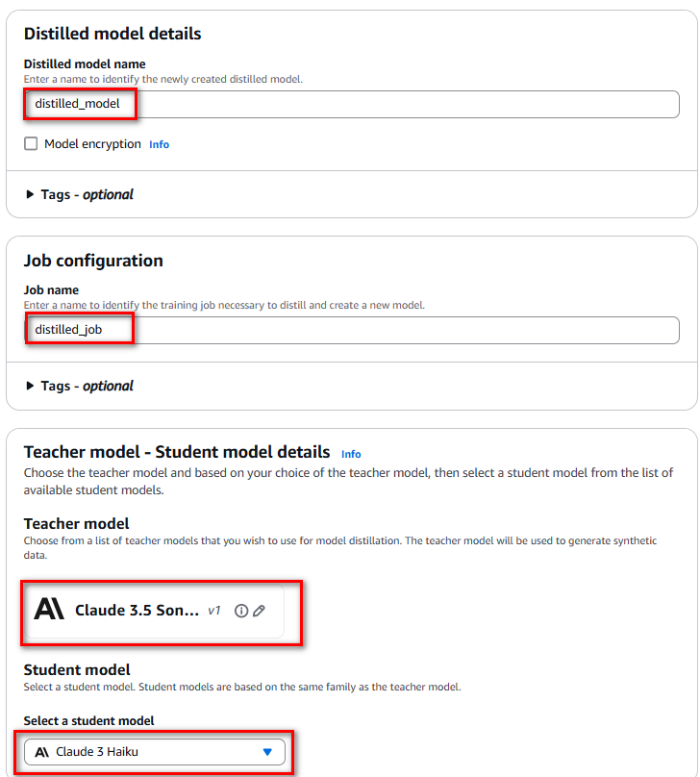Click the distilled_job name input field
This screenshot has width=700, height=777.
[x=352, y=330]
